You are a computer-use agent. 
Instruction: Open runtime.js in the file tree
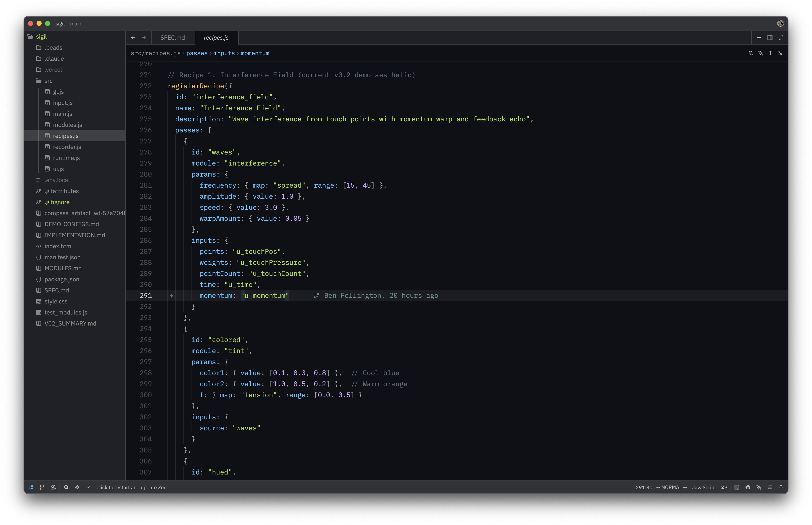[66, 158]
